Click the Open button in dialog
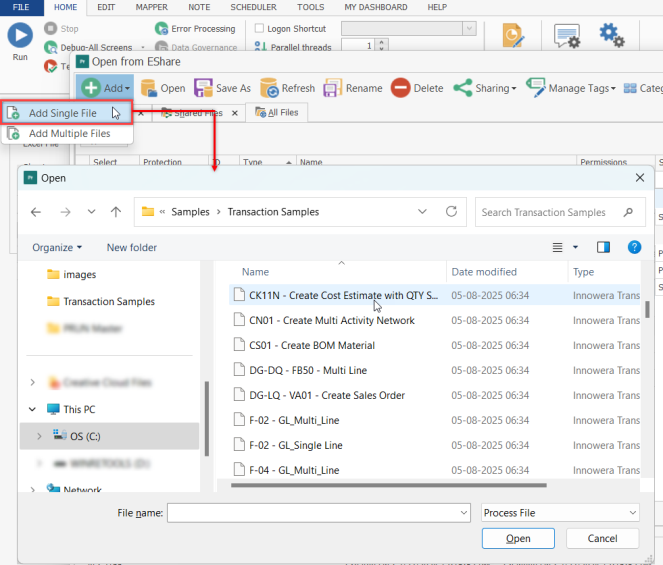Screen dimensions: 663x565 [x=518, y=538]
